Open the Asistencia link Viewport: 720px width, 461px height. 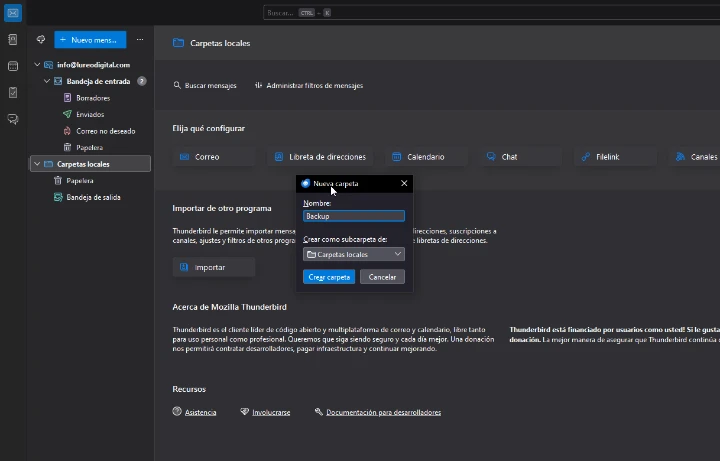(200, 412)
